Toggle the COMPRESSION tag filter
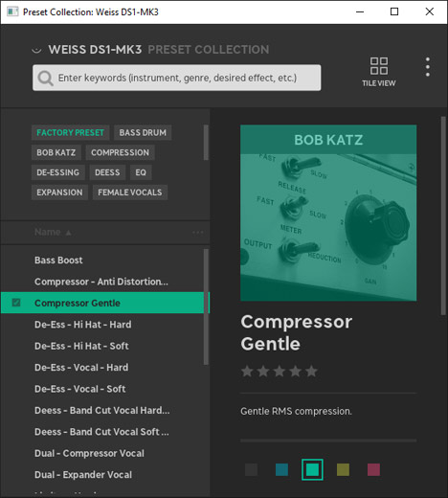Image resolution: width=448 pixels, height=498 pixels. coord(120,152)
